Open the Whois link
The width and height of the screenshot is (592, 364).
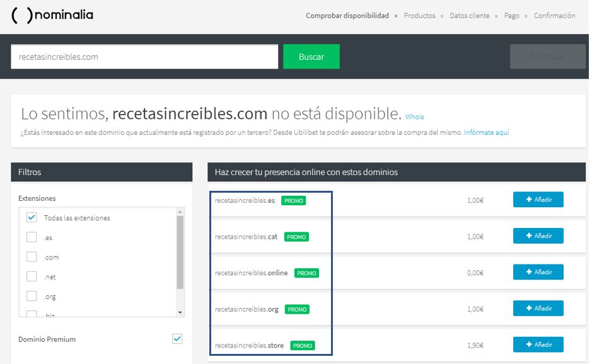point(414,117)
